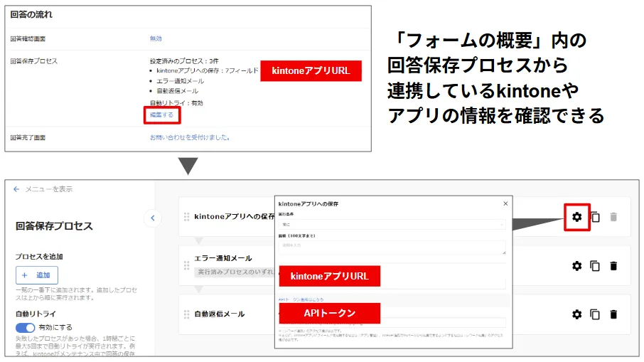Click 実行済みプロセスのいずれか condition label

coord(235,272)
